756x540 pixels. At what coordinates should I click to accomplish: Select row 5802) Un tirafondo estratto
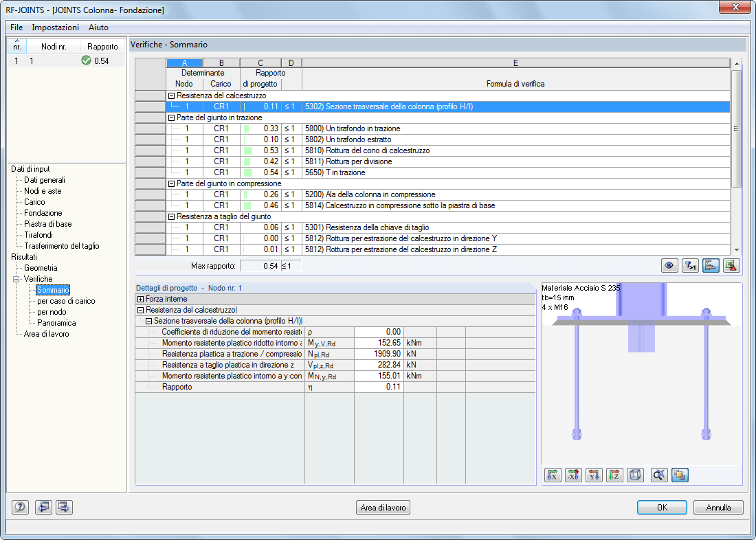(448, 140)
